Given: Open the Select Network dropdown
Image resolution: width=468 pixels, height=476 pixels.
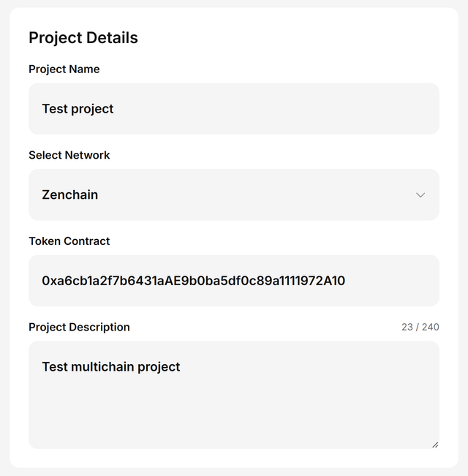Looking at the screenshot, I should (234, 194).
